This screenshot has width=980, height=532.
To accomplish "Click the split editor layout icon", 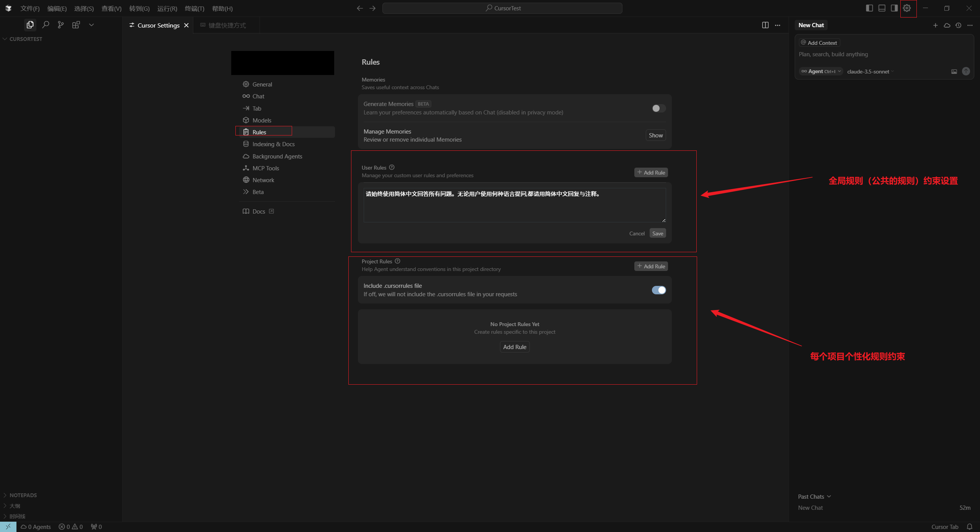I will coord(765,25).
